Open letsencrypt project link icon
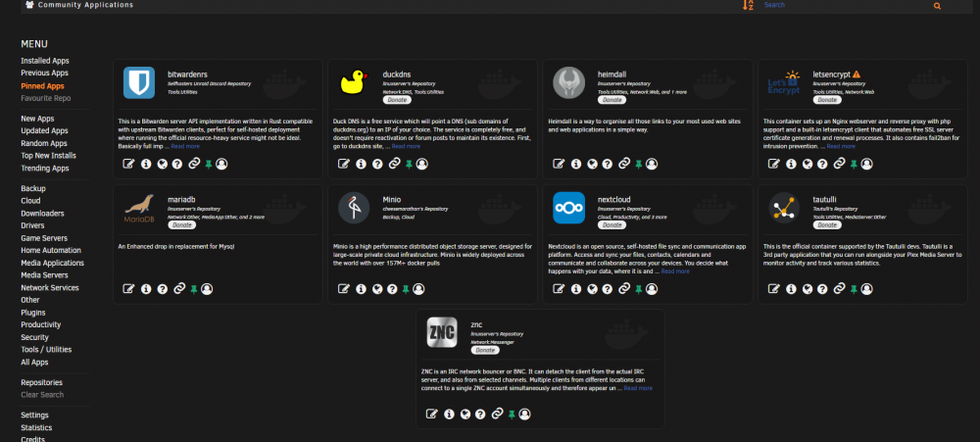Viewport: 980px width, 442px height. [x=840, y=164]
